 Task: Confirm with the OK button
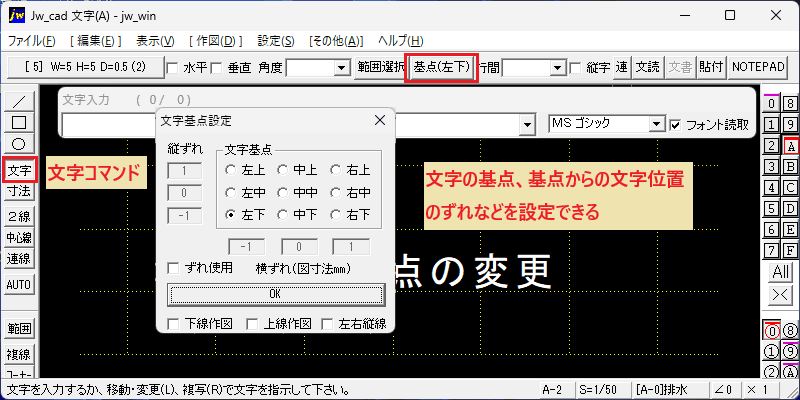tap(276, 294)
